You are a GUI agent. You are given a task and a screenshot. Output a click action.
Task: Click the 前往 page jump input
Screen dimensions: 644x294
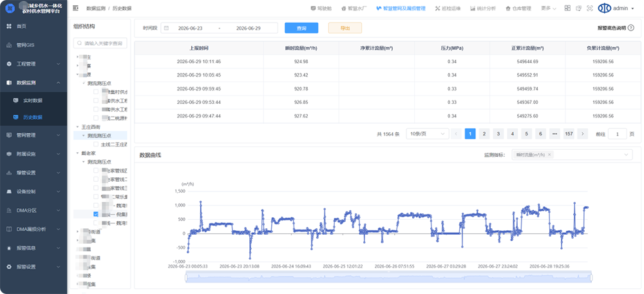618,133
